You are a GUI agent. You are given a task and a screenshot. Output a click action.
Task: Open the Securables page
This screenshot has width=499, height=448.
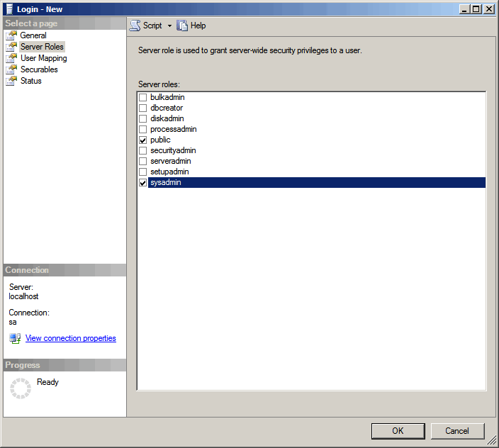(x=39, y=69)
